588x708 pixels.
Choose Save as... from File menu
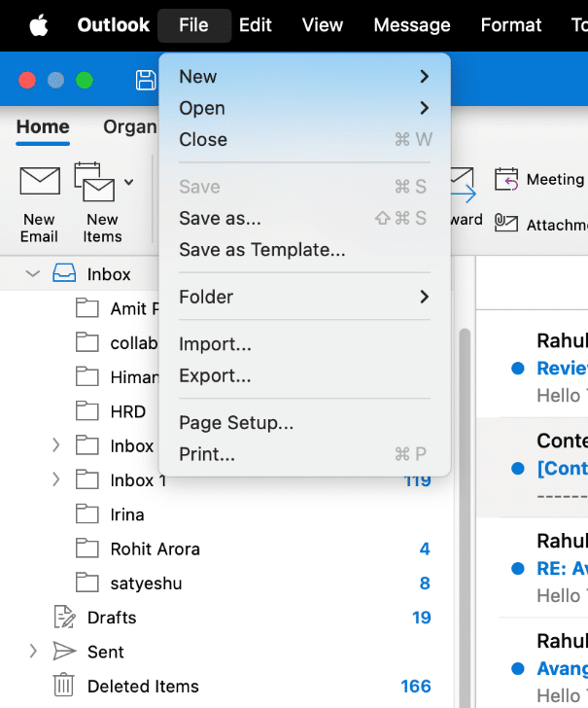point(304,218)
